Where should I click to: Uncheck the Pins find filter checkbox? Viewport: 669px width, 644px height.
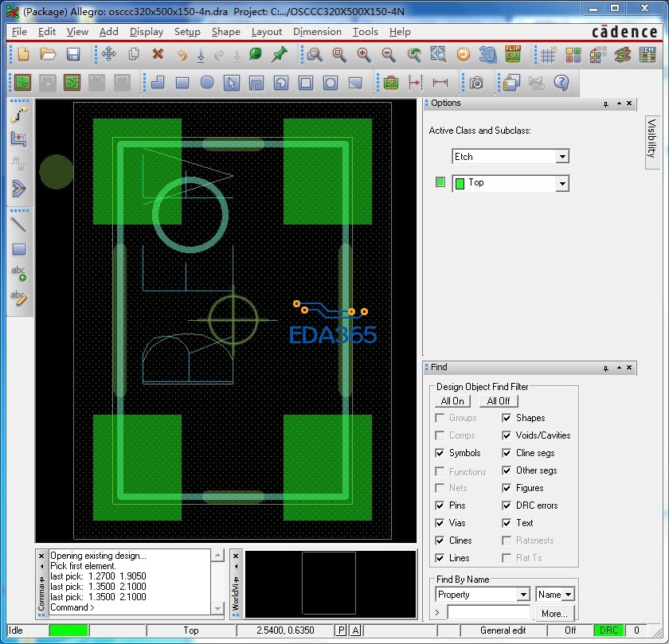coord(440,505)
